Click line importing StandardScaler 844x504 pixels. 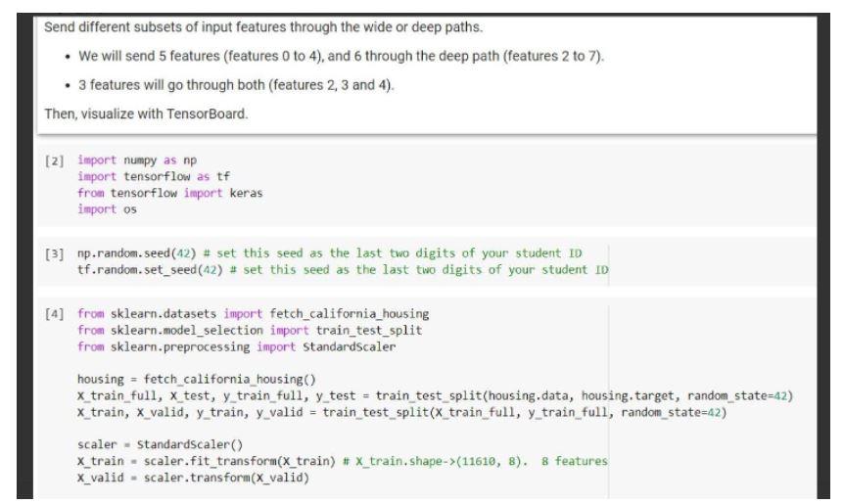pos(237,347)
